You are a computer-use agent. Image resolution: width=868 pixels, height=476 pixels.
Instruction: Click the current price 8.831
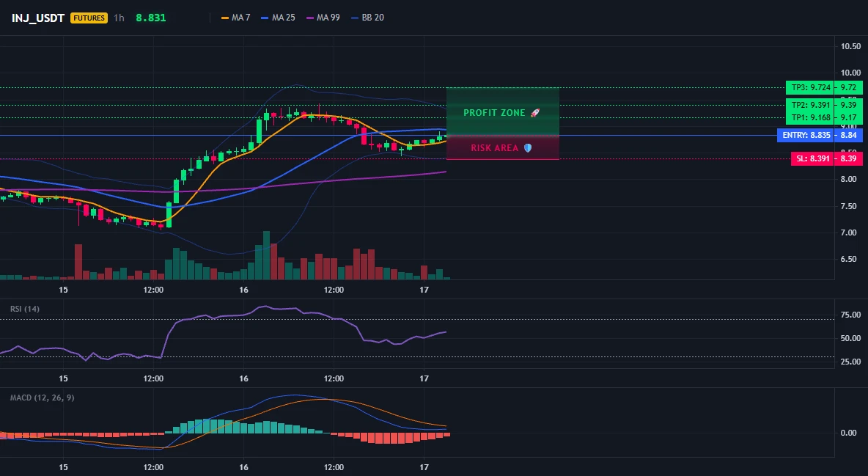click(x=151, y=18)
